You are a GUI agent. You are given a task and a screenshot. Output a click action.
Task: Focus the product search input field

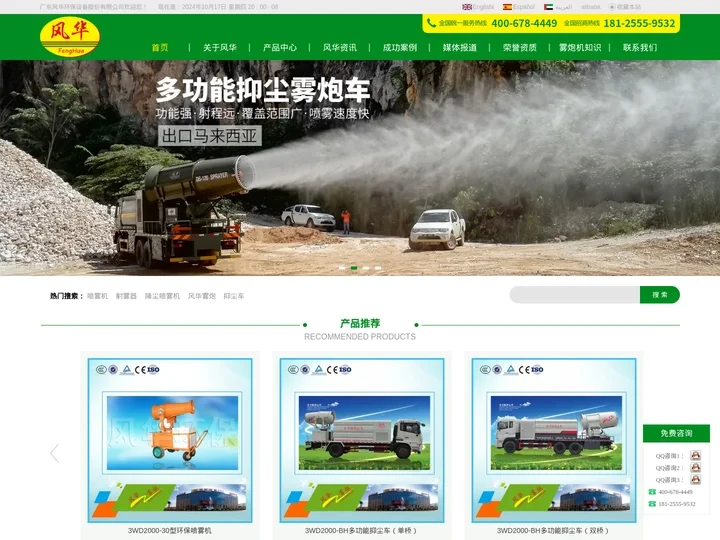pyautogui.click(x=574, y=295)
